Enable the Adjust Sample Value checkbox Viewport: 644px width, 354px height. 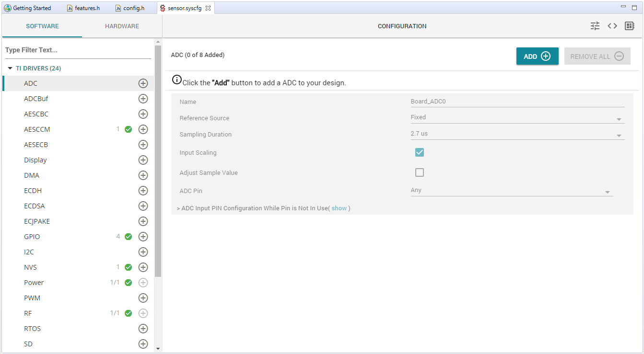420,172
